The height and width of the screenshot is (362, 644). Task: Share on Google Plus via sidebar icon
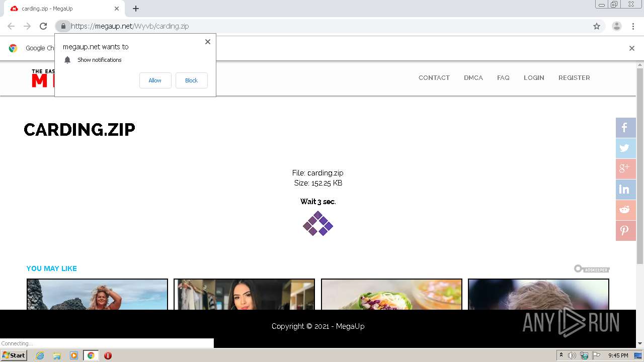tap(626, 169)
